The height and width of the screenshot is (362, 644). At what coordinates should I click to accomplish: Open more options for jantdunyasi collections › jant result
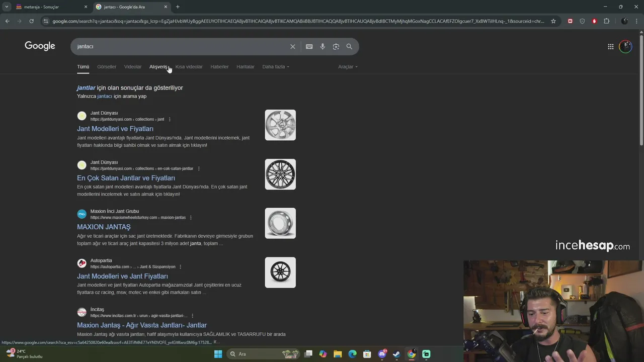coord(170,120)
